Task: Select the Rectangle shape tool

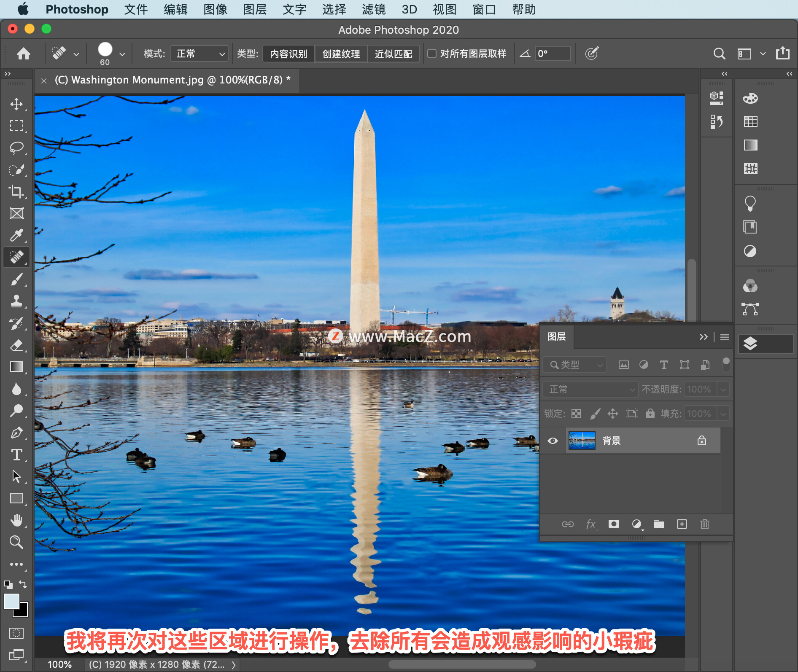Action: (x=16, y=498)
